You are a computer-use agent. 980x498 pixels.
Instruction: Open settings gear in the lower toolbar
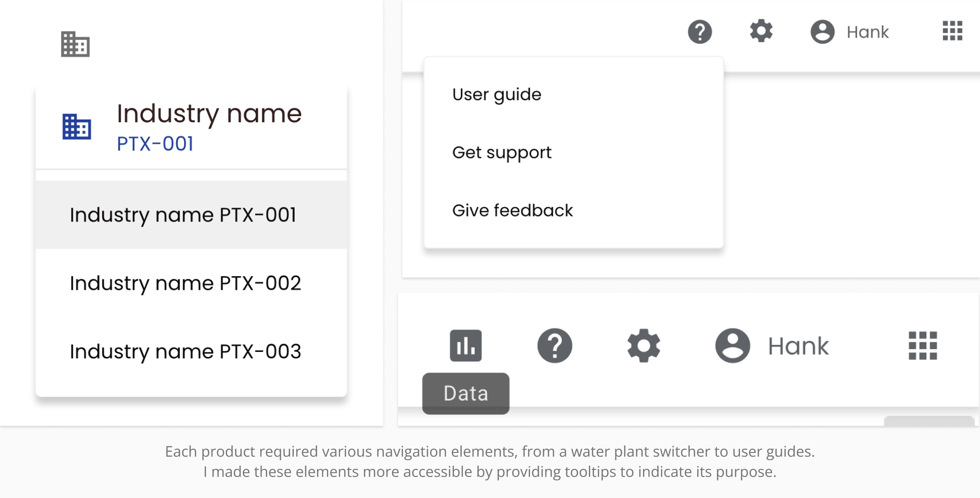click(644, 345)
